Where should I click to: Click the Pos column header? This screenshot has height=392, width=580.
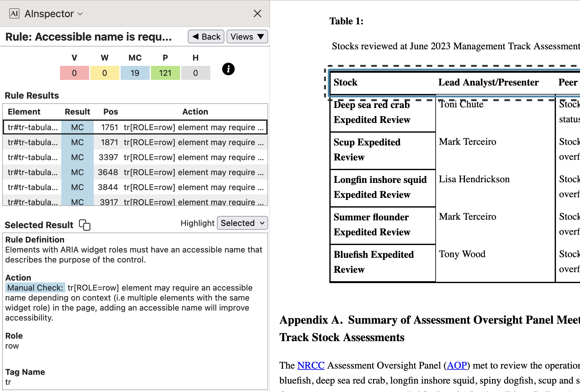click(x=111, y=112)
